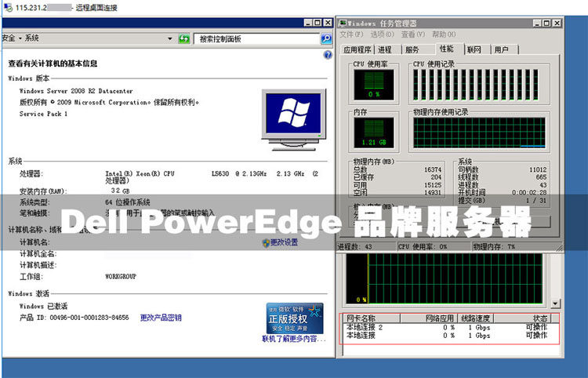Click the 句柄数 11012 value
The width and height of the screenshot is (588, 378).
[538, 169]
